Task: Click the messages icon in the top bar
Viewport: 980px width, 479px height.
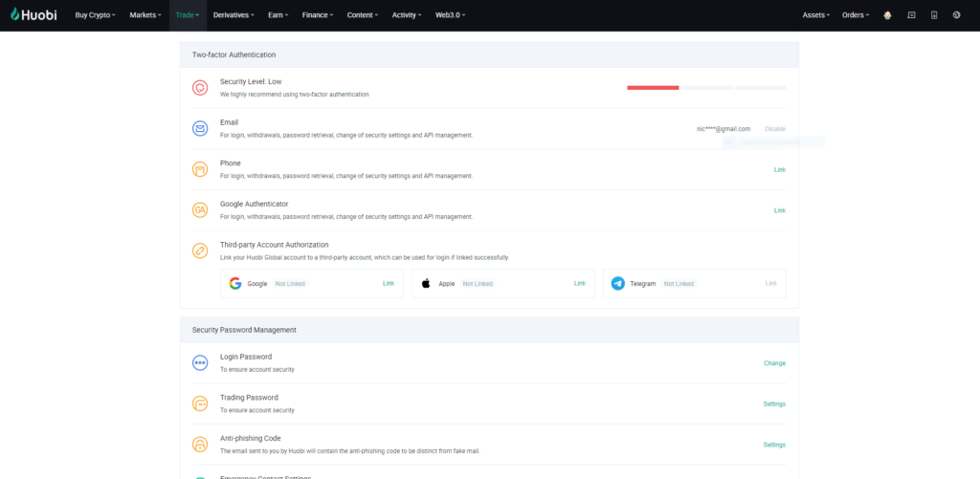Action: click(910, 15)
